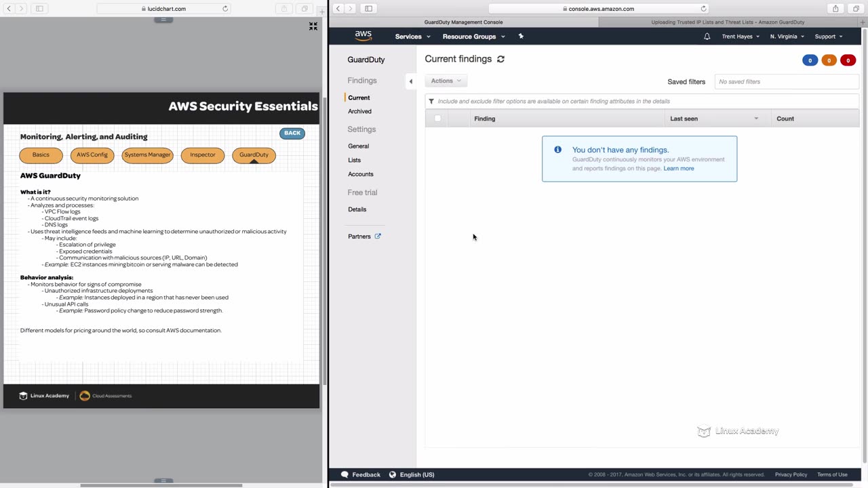The width and height of the screenshot is (868, 488).
Task: Open Lists settings
Action: tap(354, 160)
